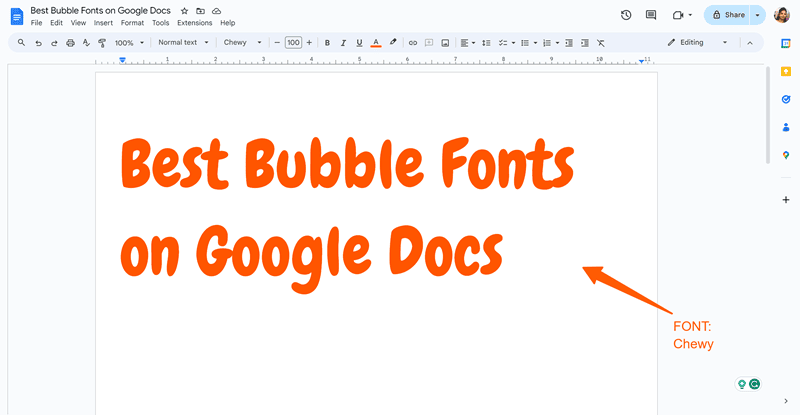Open line and paragraph spacing
The height and width of the screenshot is (415, 800).
click(x=486, y=43)
